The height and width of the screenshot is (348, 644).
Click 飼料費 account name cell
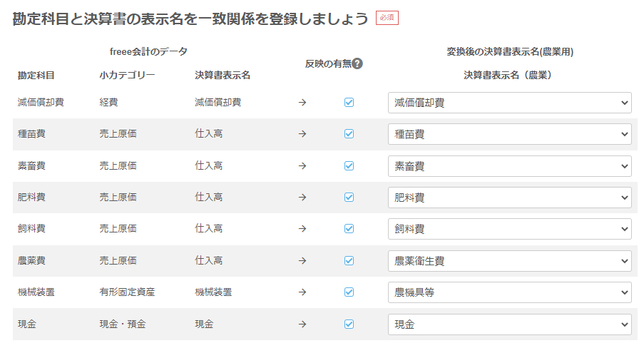pos(31,228)
